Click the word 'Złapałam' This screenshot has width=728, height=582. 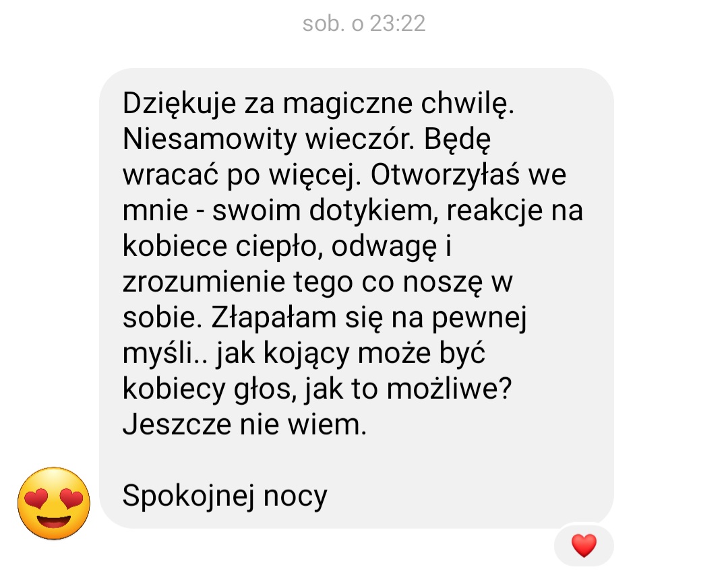274,318
